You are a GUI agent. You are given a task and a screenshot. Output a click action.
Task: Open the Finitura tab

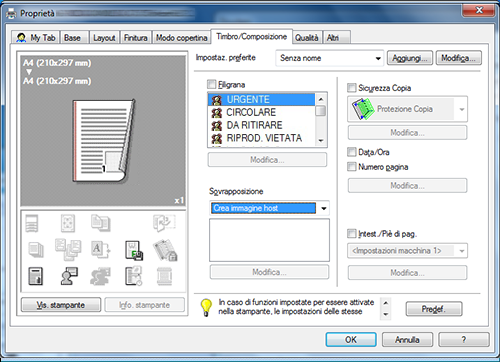pos(136,38)
